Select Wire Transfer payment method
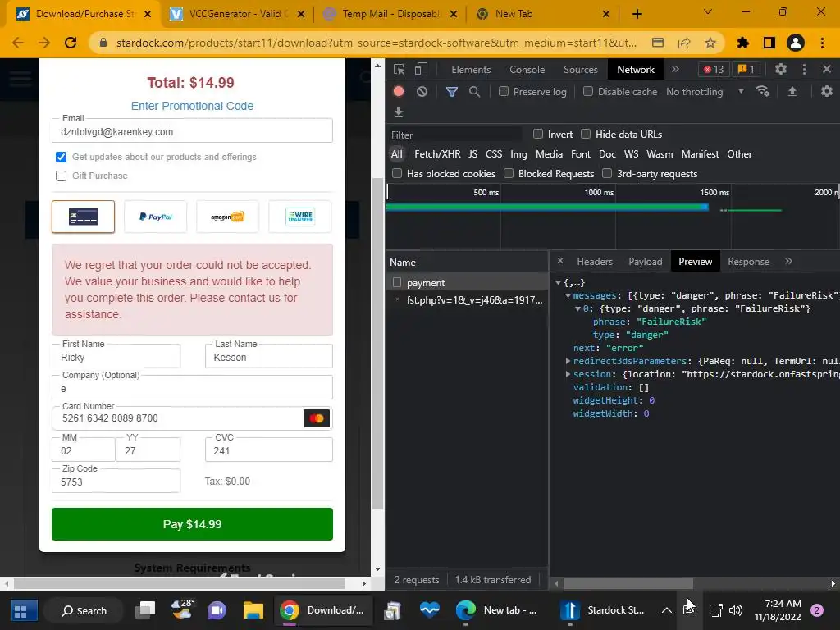The image size is (840, 630). [x=300, y=217]
